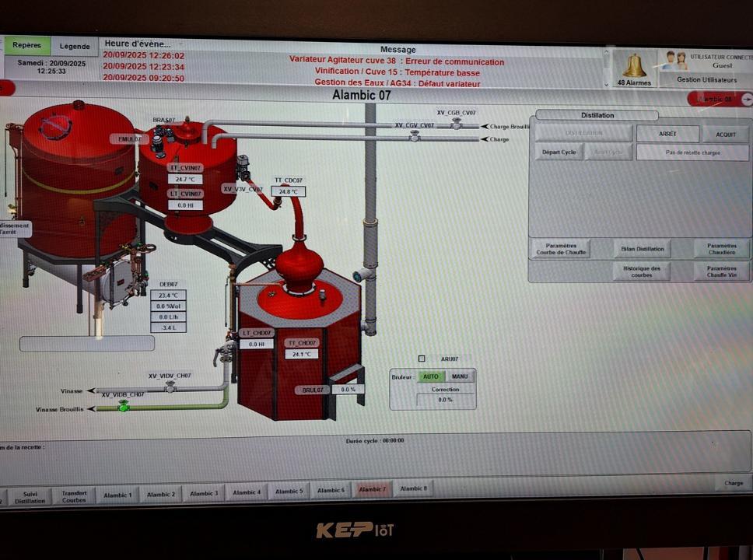This screenshot has height=560, width=753.
Task: Open the Repères tab
Action: pyautogui.click(x=27, y=46)
